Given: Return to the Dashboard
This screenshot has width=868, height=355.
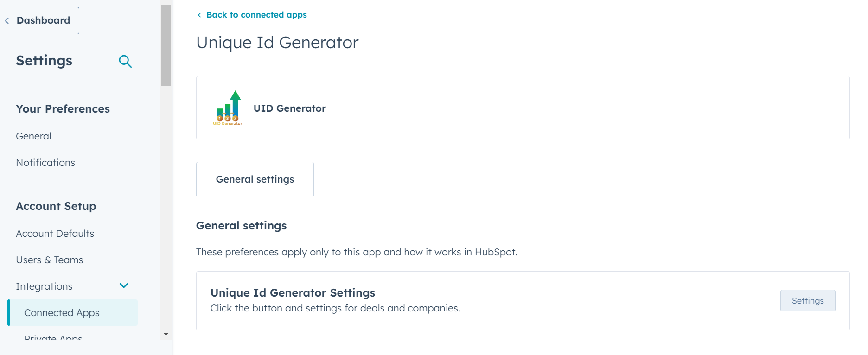Looking at the screenshot, I should click(43, 20).
